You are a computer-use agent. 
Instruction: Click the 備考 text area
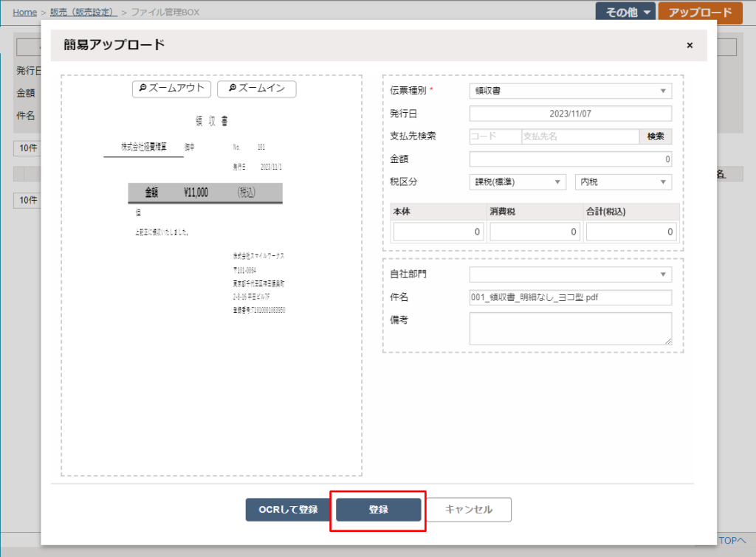(x=571, y=328)
